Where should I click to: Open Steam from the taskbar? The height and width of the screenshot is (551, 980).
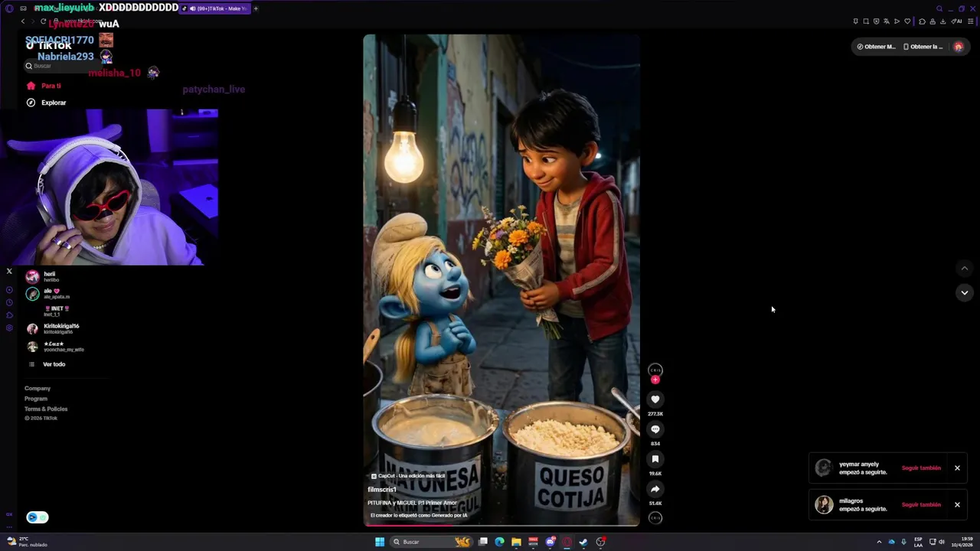tap(583, 542)
